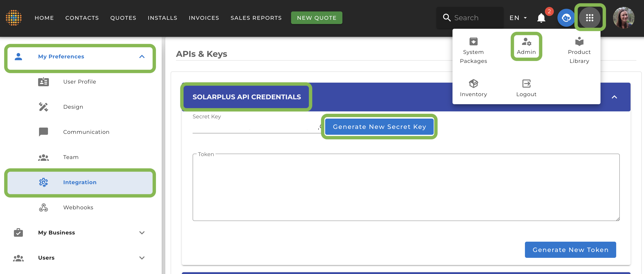Select Webhooks in the sidebar
This screenshot has width=644, height=274.
click(x=78, y=207)
